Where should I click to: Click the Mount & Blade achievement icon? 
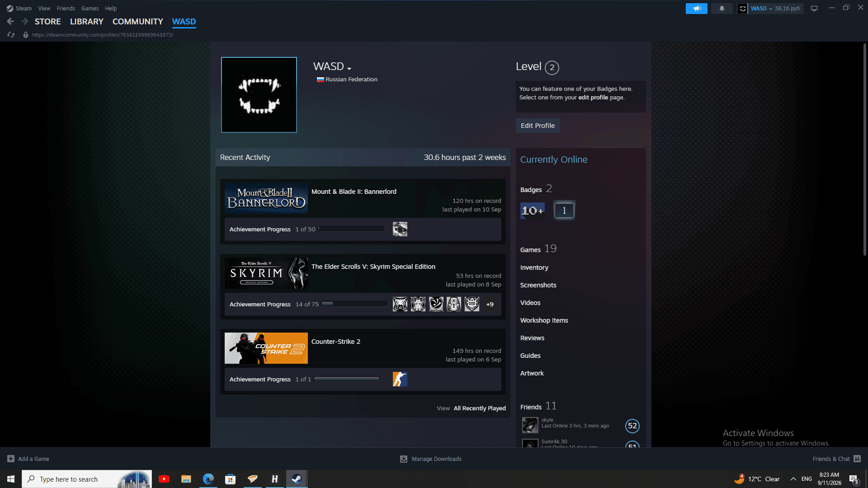click(x=400, y=229)
